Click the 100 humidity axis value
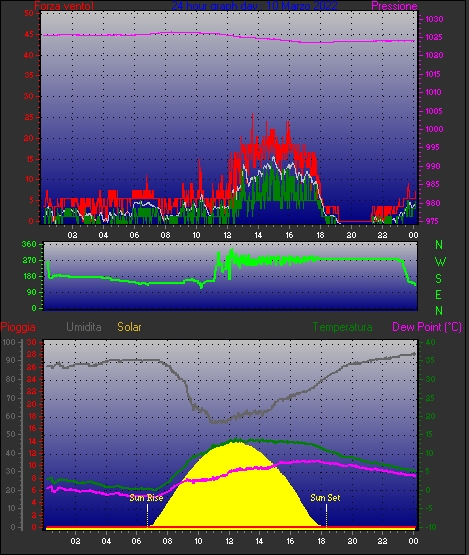The image size is (469, 555). point(8,342)
